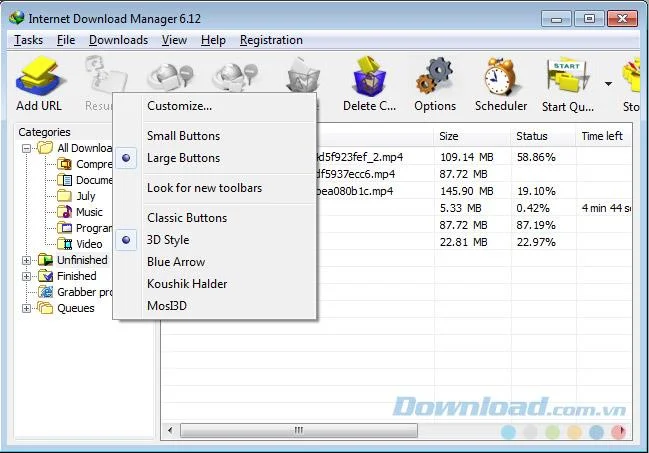Click the horizontal scrollbar left arrow

(x=170, y=430)
